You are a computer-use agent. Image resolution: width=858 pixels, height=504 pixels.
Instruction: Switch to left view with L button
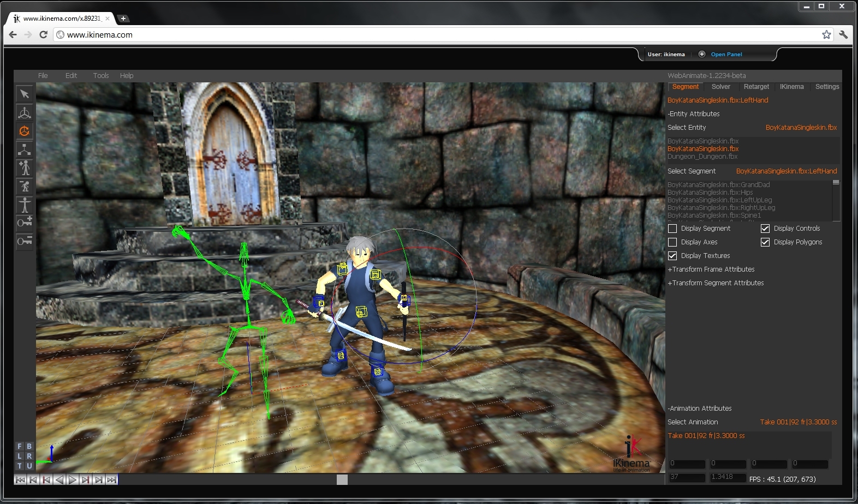pos(20,456)
